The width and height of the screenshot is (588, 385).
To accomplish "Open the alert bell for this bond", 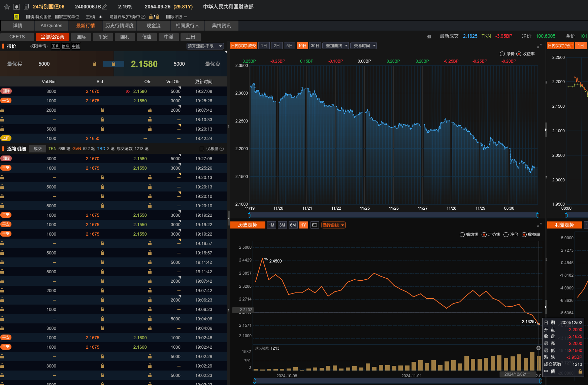I will (x=17, y=7).
